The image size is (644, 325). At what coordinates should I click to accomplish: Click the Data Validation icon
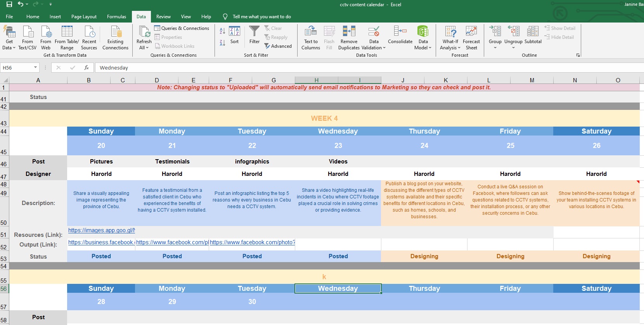pyautogui.click(x=374, y=32)
